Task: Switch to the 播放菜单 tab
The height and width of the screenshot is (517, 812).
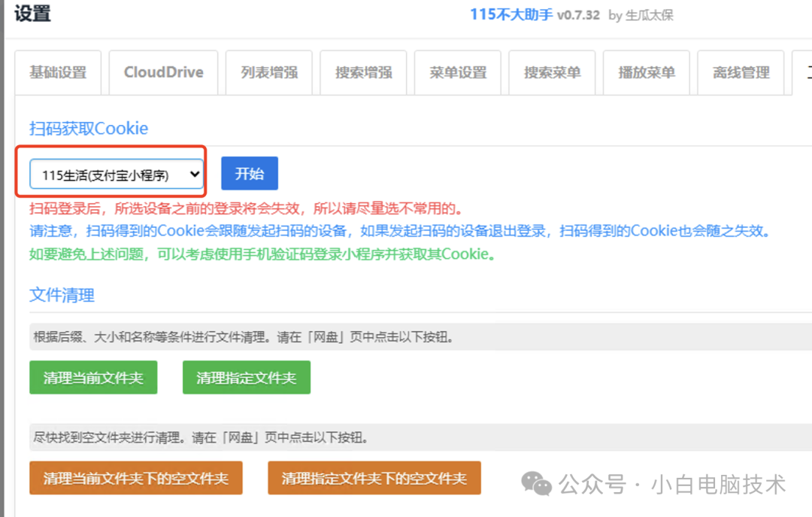Action: (646, 72)
